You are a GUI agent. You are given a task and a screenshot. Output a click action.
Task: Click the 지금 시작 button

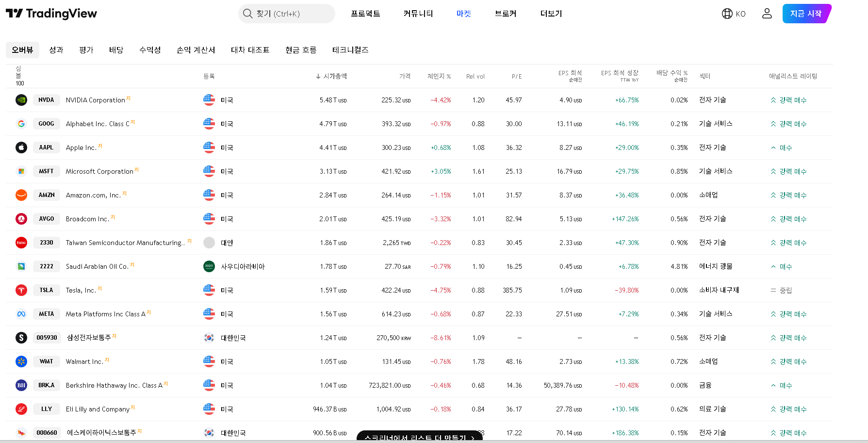(x=806, y=14)
